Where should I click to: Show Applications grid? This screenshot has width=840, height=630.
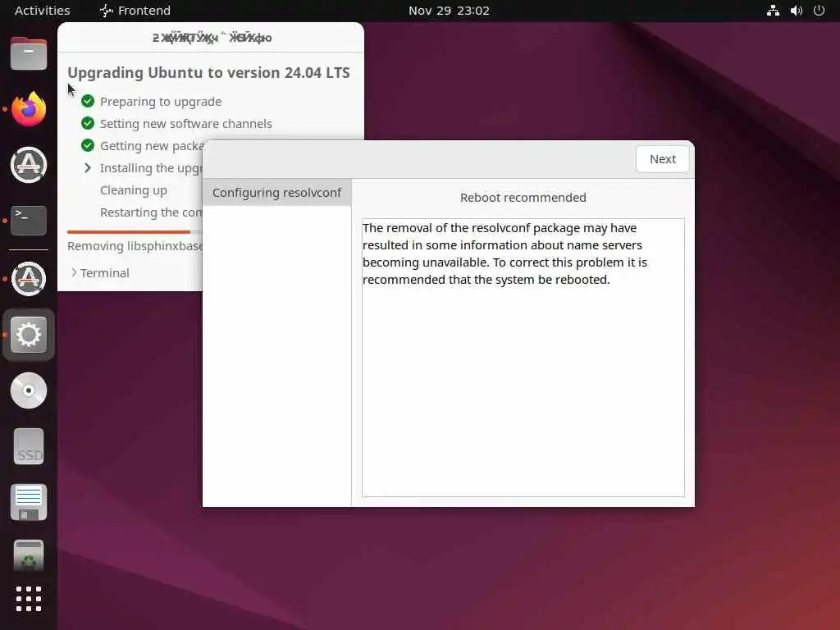[29, 599]
